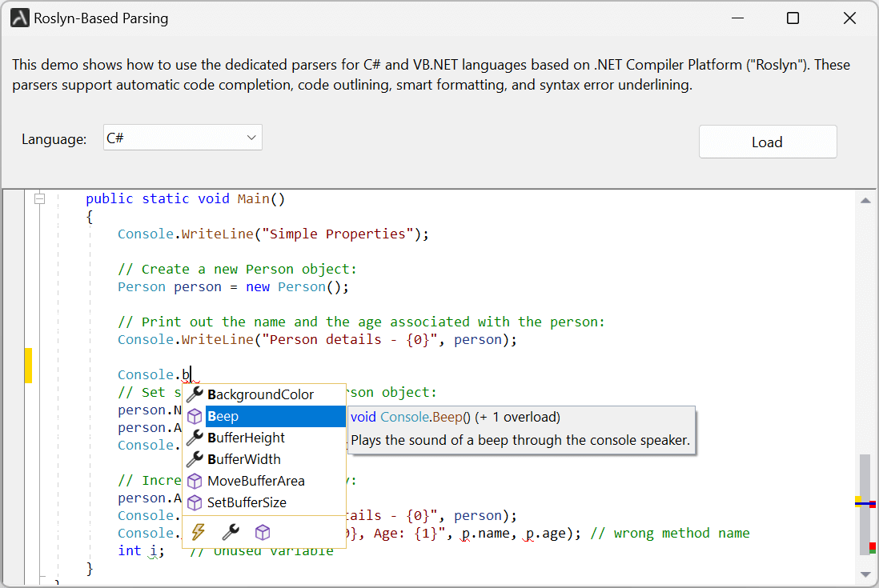Click "// wrong method name" comment
Viewport: 879px width, 588px height.
670,533
